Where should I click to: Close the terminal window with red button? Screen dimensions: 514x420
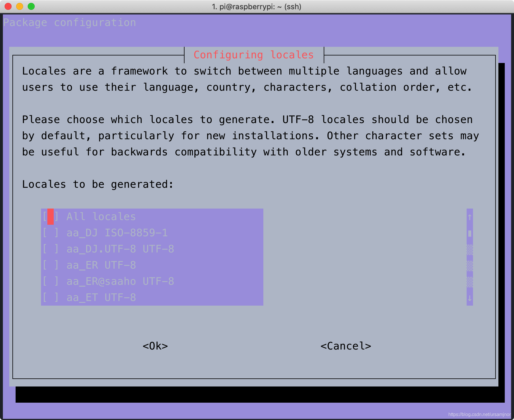coord(8,6)
